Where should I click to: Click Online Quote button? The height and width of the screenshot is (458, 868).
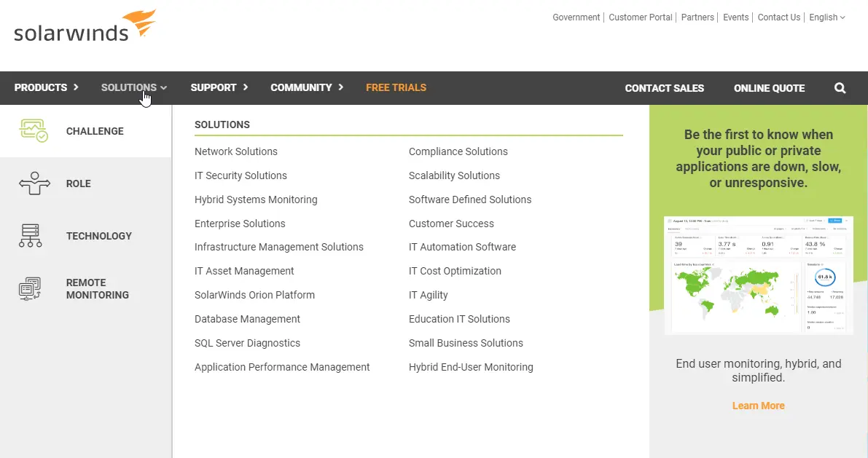tap(769, 88)
